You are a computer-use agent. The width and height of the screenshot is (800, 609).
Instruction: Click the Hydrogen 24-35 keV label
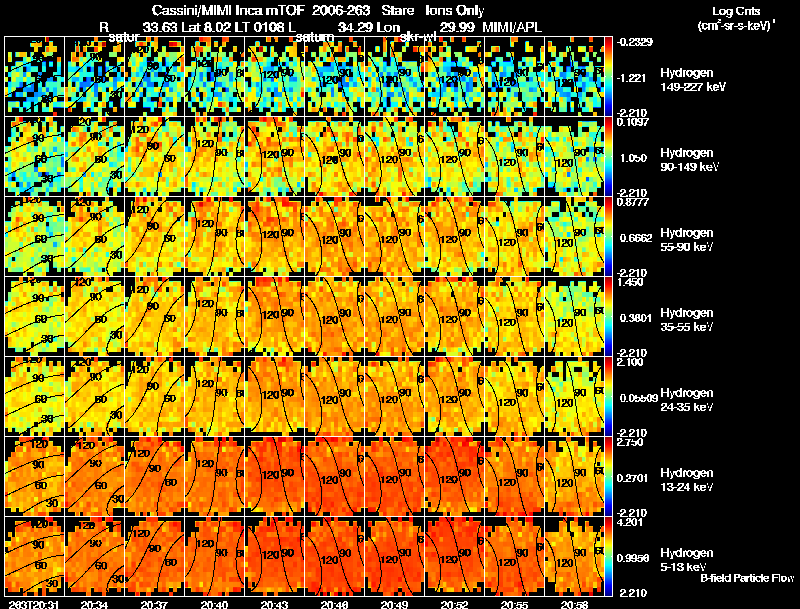(x=687, y=400)
